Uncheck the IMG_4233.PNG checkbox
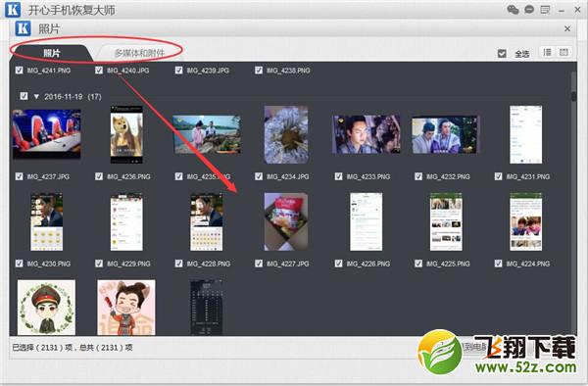588x386 pixels. [339, 176]
